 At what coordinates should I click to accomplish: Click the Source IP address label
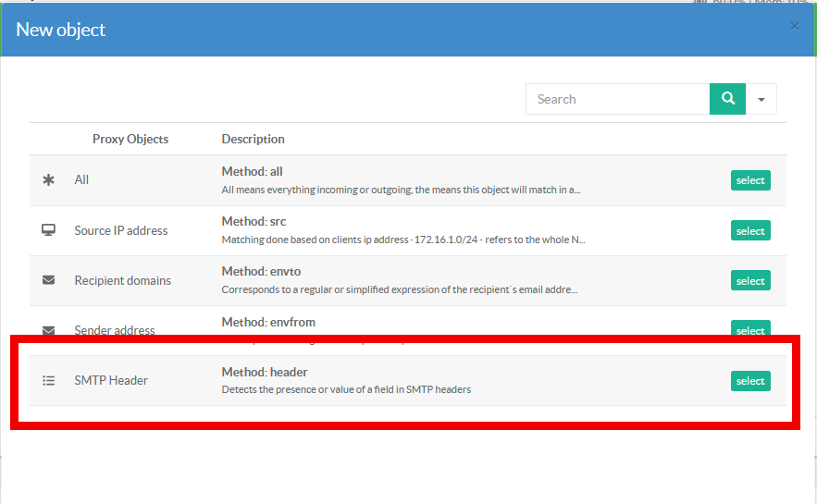pos(121,230)
